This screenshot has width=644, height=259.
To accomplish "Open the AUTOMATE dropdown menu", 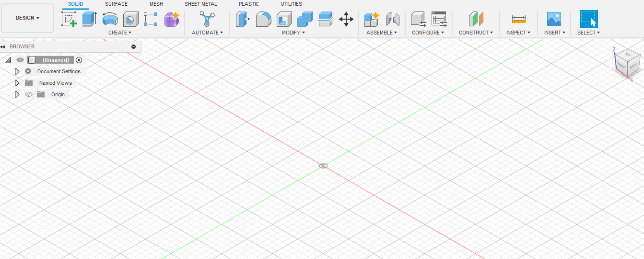I will (207, 33).
